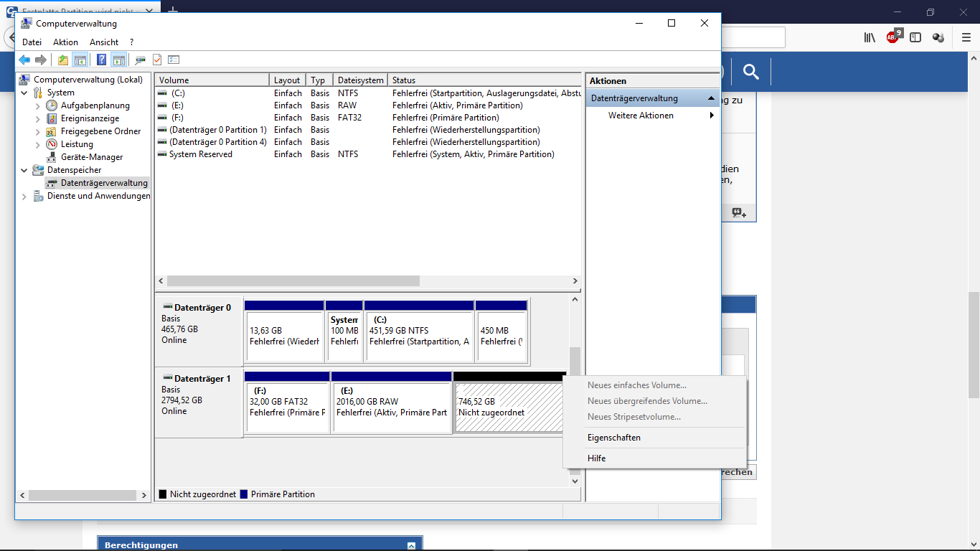Click the drive with magnifier toolbar icon
980x551 pixels.
(141, 60)
